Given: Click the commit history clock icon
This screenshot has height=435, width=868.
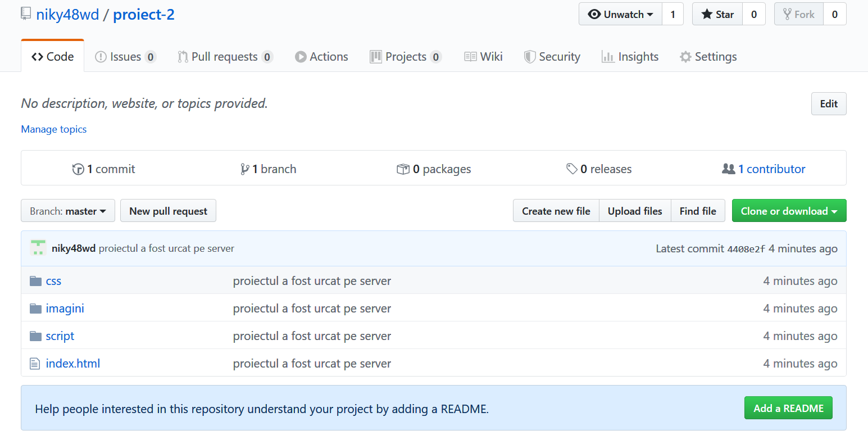Looking at the screenshot, I should tap(78, 169).
